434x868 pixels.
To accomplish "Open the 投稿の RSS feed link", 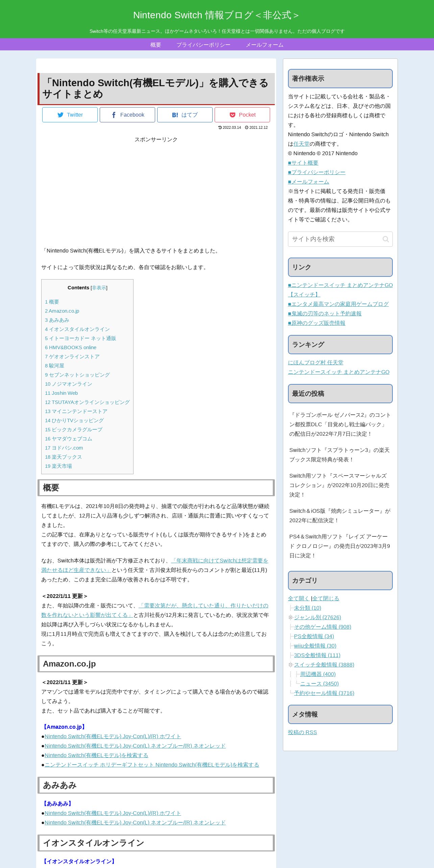I will click(303, 732).
